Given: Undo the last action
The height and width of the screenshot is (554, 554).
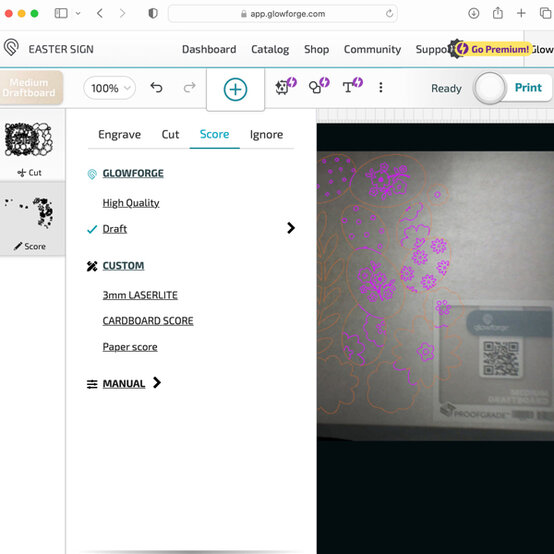Looking at the screenshot, I should tap(156, 87).
